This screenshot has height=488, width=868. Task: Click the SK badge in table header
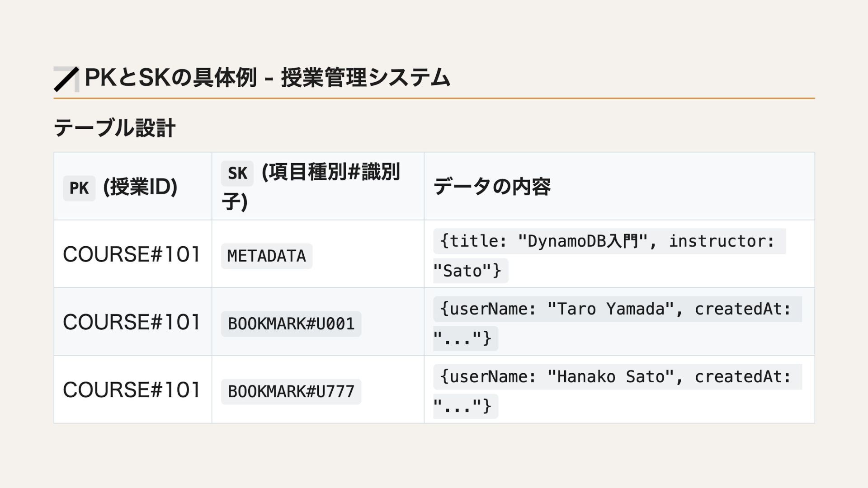237,173
